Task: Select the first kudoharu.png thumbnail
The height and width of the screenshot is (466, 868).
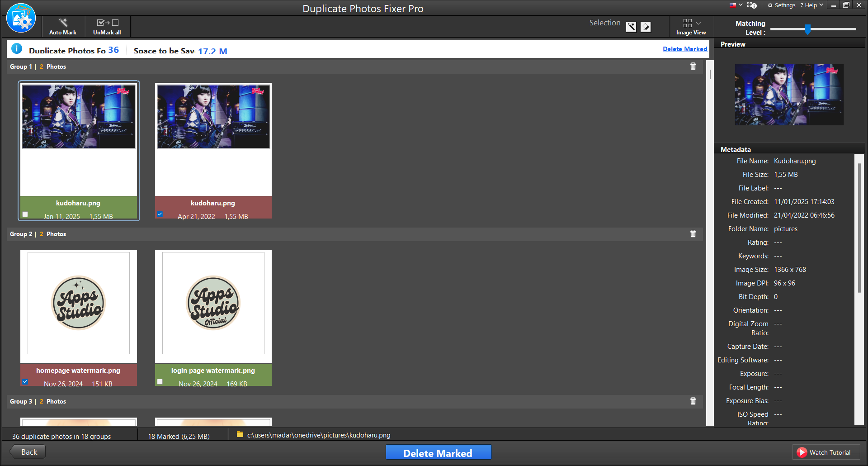Action: (x=79, y=117)
